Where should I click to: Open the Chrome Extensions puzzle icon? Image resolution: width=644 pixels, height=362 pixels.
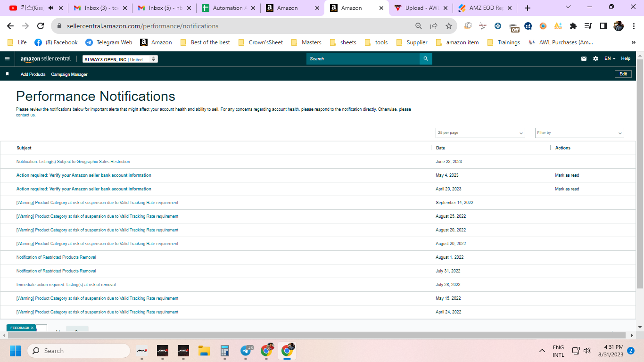tap(573, 26)
